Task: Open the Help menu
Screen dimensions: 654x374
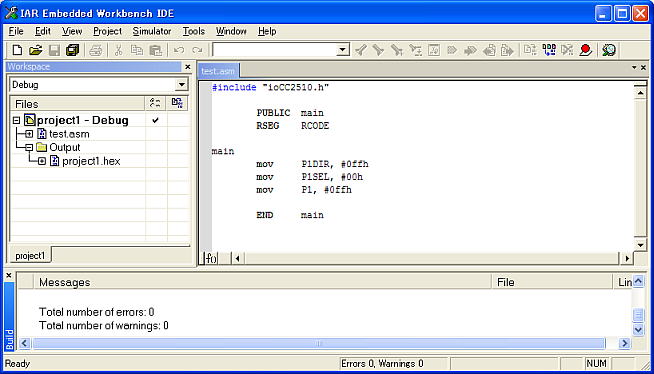Action: (267, 31)
